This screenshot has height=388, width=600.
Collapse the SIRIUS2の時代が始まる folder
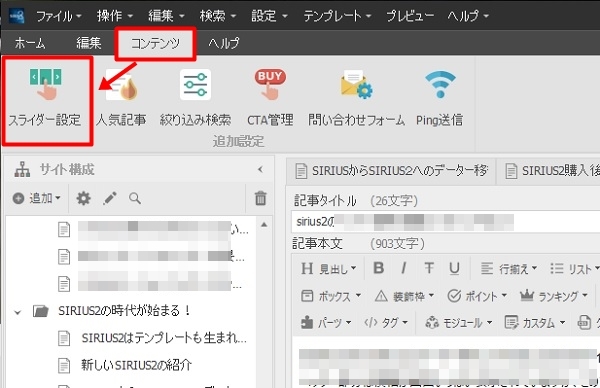(x=18, y=312)
